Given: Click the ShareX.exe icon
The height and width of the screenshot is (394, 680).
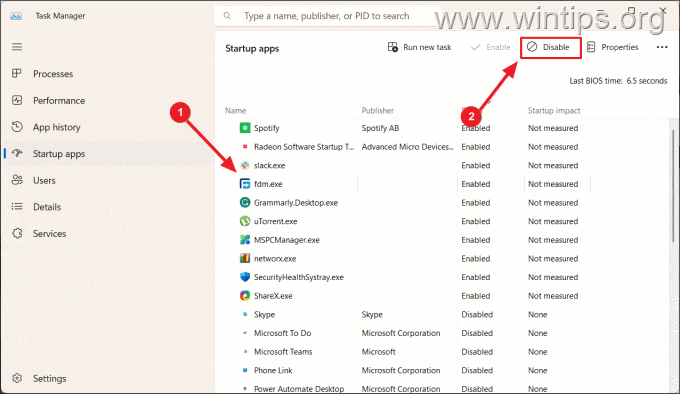Looking at the screenshot, I should tap(245, 296).
